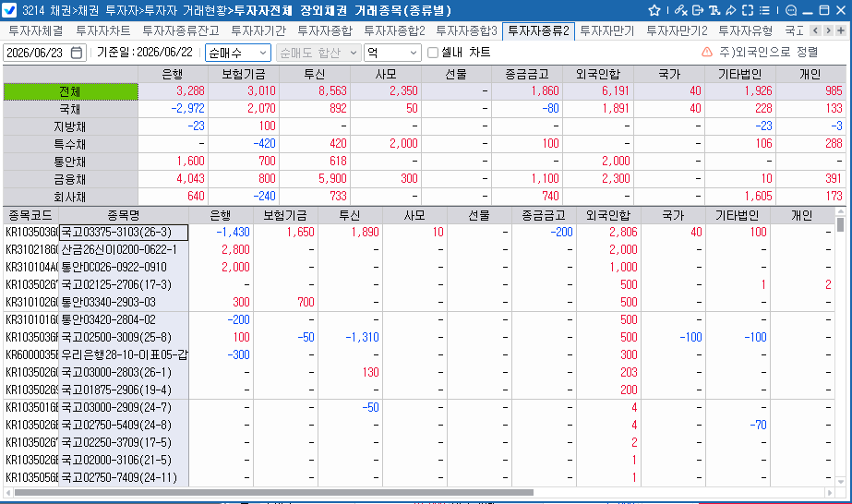The height and width of the screenshot is (504, 852).
Task: Select the 특수채 row header
Action: (71, 144)
